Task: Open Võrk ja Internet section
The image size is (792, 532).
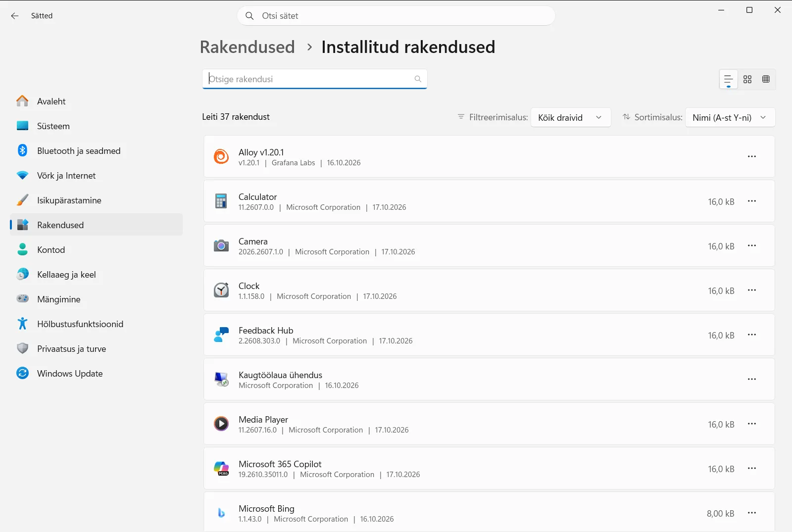Action: click(97, 175)
